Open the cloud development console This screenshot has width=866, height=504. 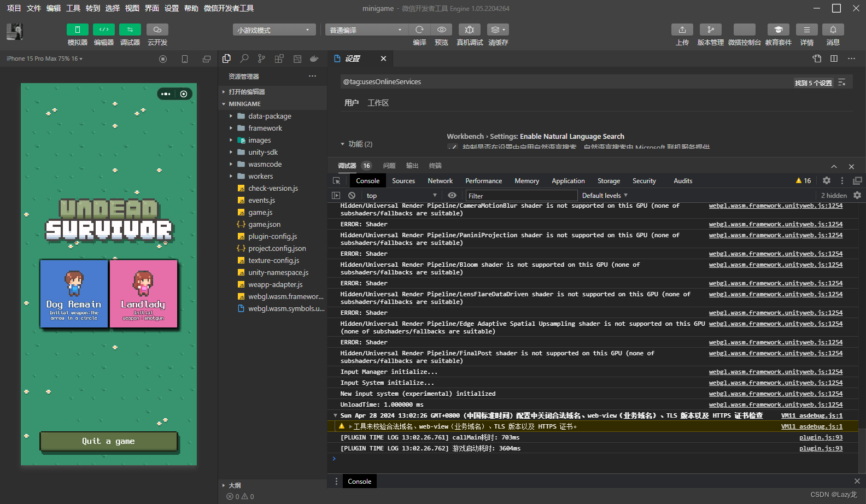coord(157,30)
